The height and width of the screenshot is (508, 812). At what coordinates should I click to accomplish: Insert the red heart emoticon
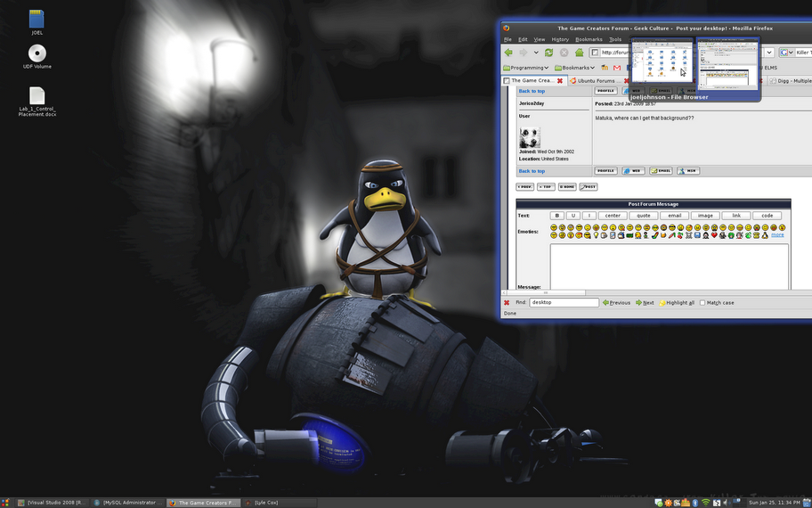point(715,235)
